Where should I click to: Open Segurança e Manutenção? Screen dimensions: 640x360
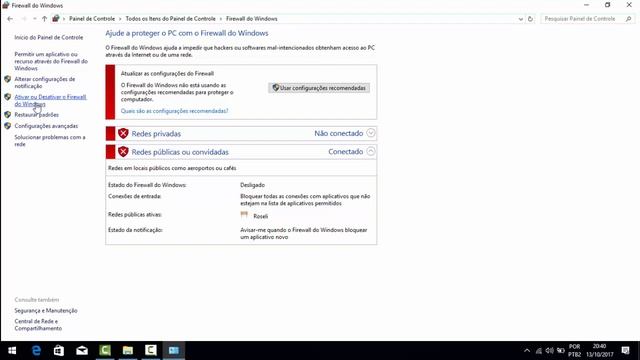pos(46,311)
